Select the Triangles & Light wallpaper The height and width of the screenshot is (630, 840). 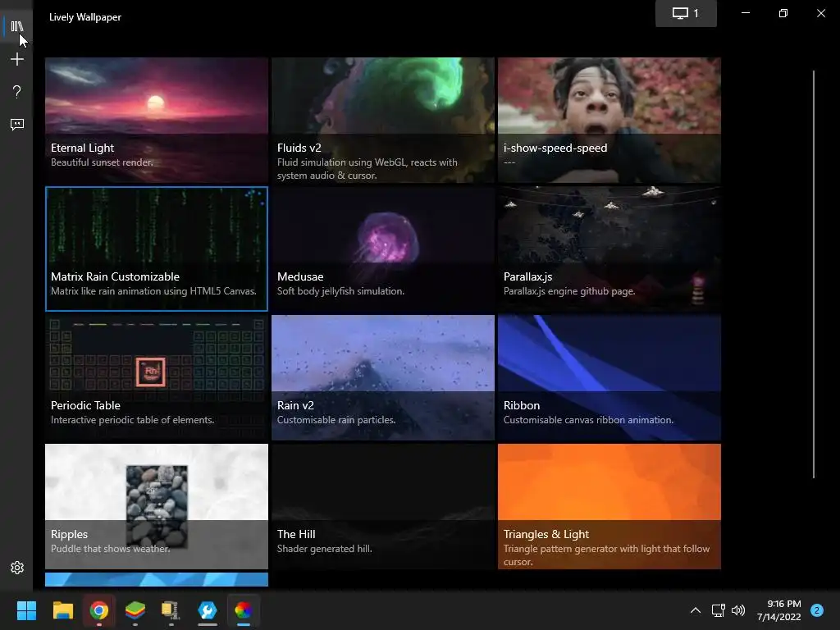[x=609, y=506]
